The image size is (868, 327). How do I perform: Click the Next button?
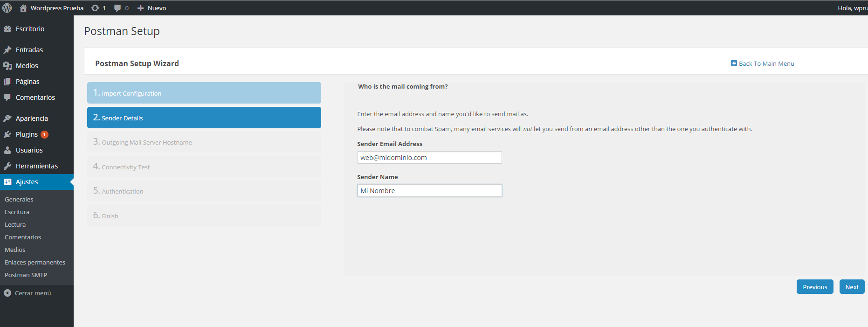click(852, 287)
